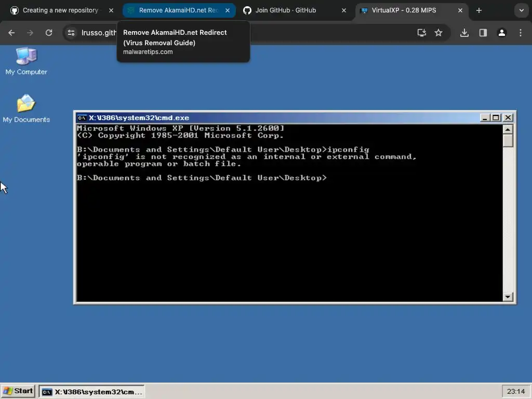The height and width of the screenshot is (399, 532).
Task: Click the cmd vertical scrollbar thumb
Action: point(508,140)
